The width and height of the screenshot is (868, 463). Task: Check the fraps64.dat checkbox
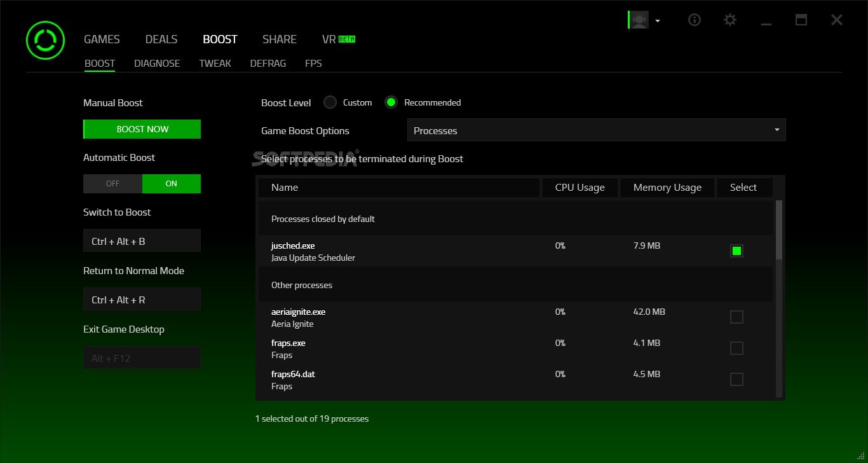[736, 379]
